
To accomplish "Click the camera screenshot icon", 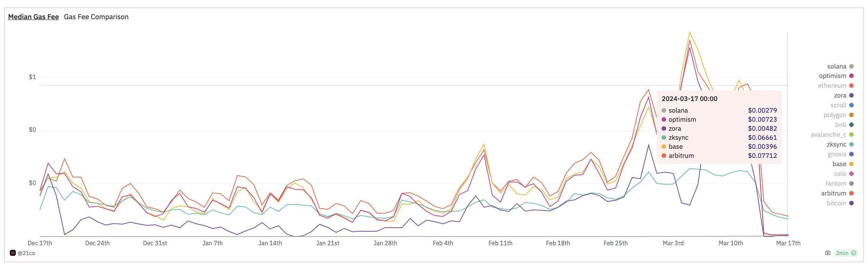I will [827, 253].
